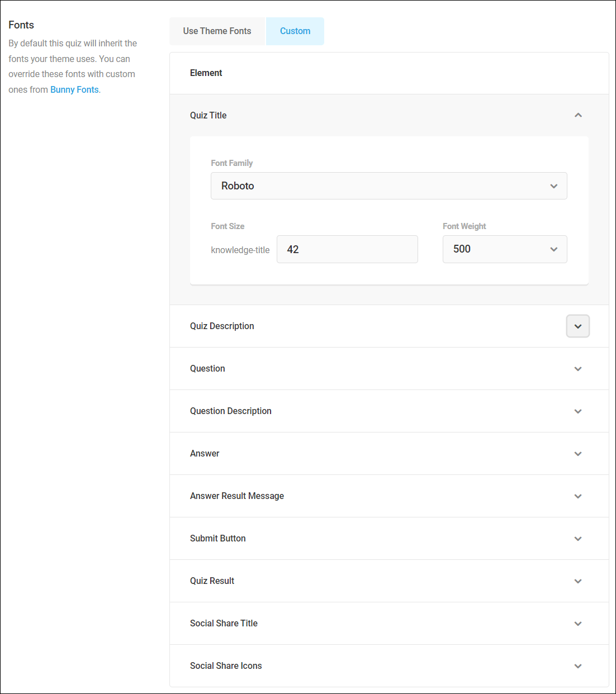This screenshot has width=616, height=694.
Task: Open the Font Weight dropdown showing 500
Action: coord(505,249)
